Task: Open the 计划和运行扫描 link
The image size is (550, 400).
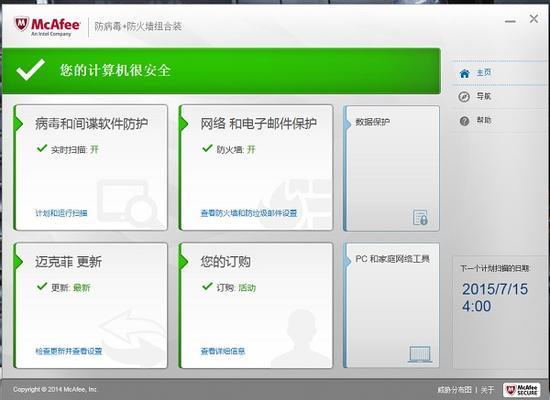Action: (61, 213)
